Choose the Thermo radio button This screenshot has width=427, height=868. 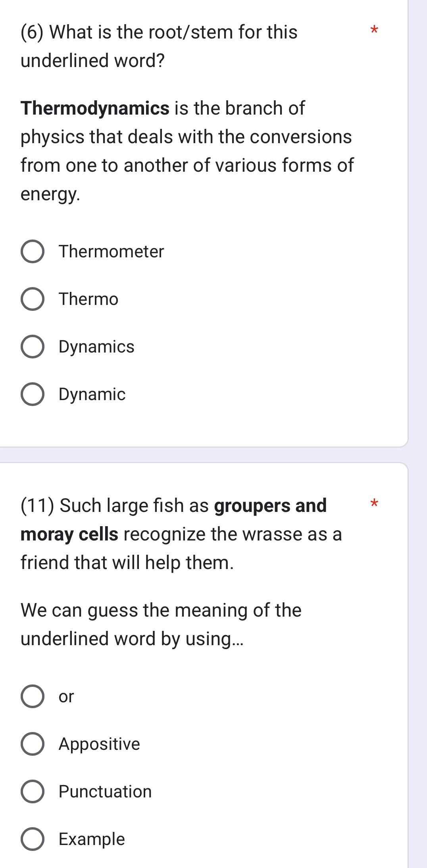click(x=32, y=299)
